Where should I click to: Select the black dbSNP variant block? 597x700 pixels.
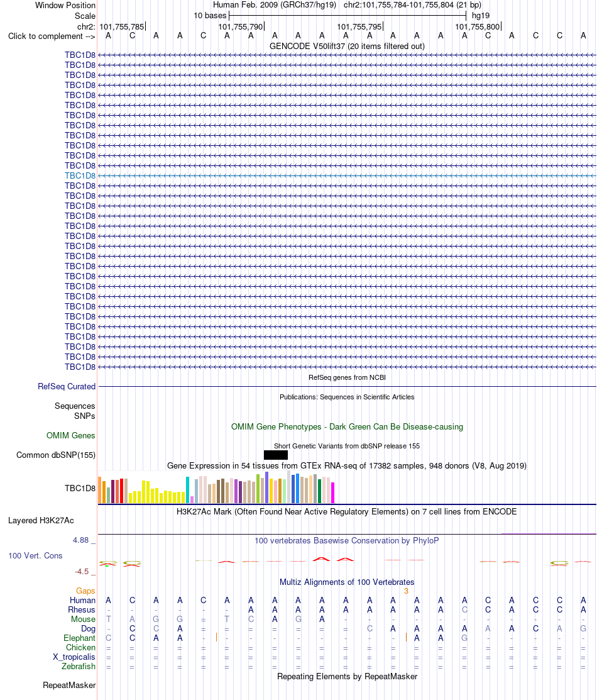pos(276,455)
